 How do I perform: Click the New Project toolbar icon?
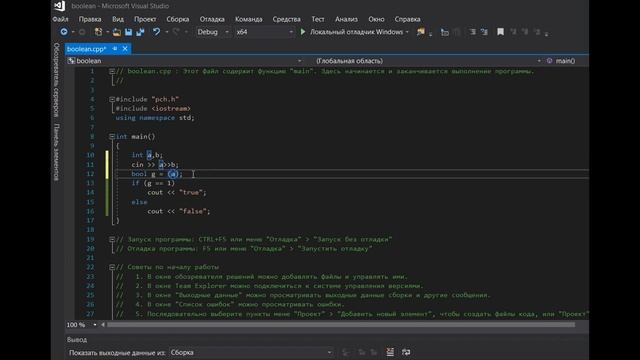pos(98,32)
